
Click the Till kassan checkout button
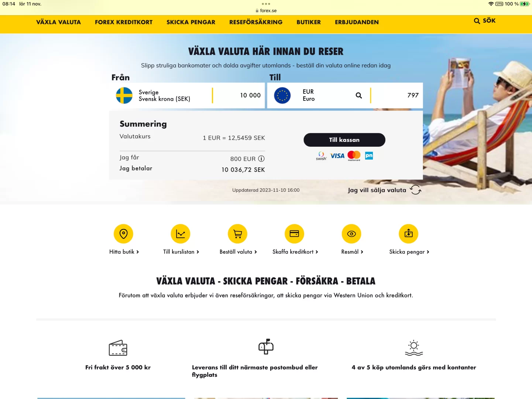tap(344, 140)
